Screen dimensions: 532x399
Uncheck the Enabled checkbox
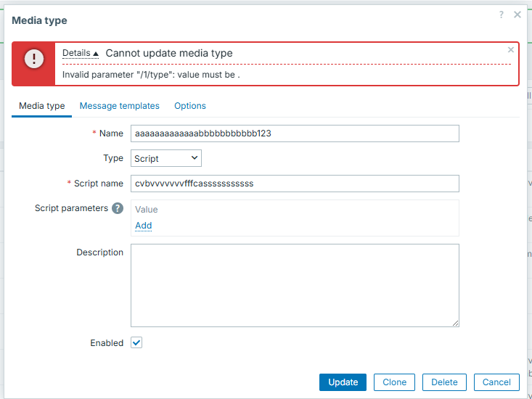[x=136, y=343]
